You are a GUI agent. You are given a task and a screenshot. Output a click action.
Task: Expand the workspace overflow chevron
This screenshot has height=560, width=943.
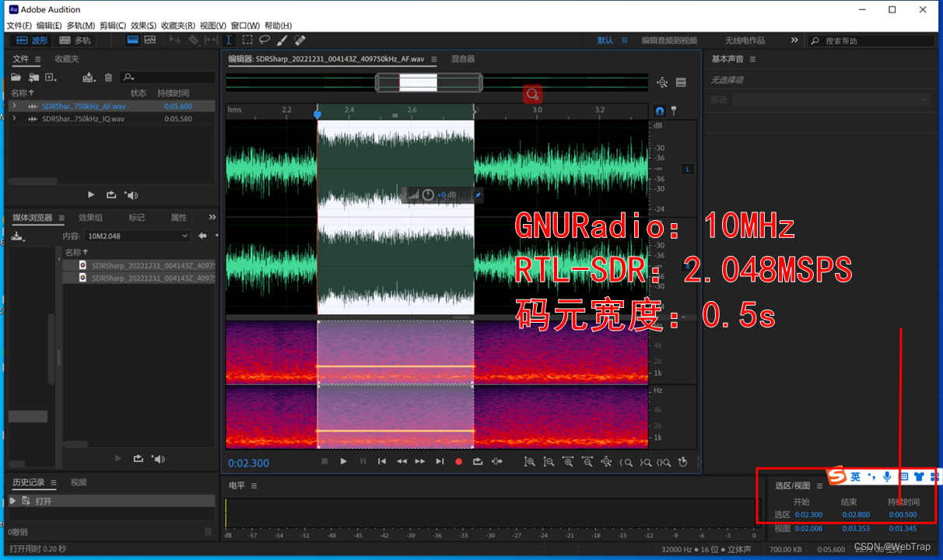tap(794, 40)
